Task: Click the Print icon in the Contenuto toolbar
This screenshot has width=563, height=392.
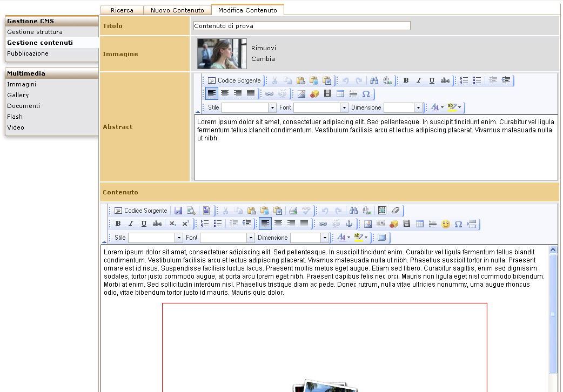Action: 293,211
